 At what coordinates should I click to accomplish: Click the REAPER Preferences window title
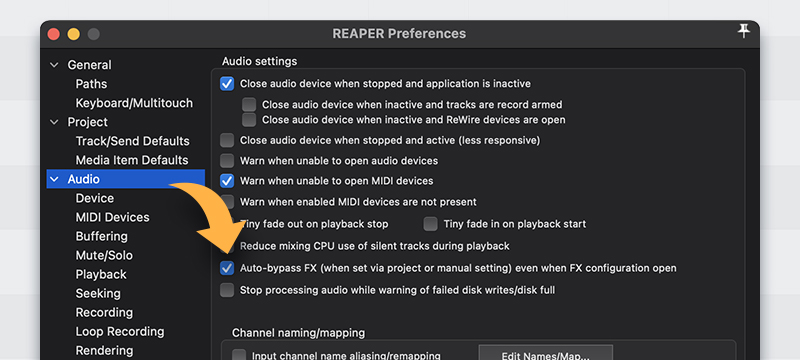click(399, 34)
